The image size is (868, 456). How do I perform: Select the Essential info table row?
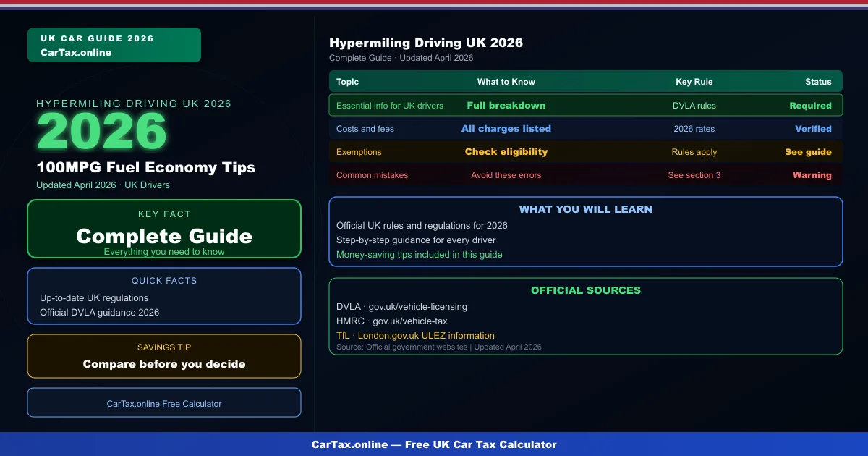[586, 105]
